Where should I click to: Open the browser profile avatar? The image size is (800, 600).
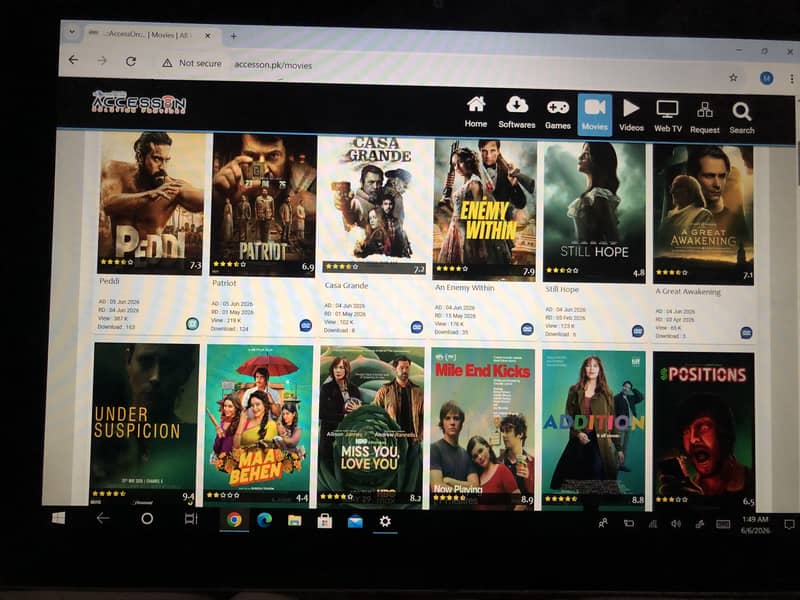click(766, 78)
